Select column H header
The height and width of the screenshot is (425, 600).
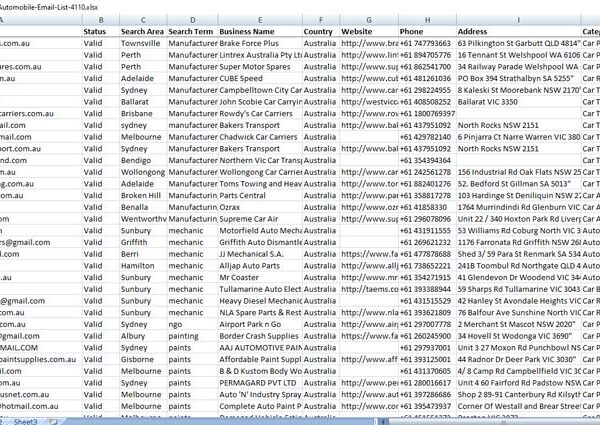427,20
